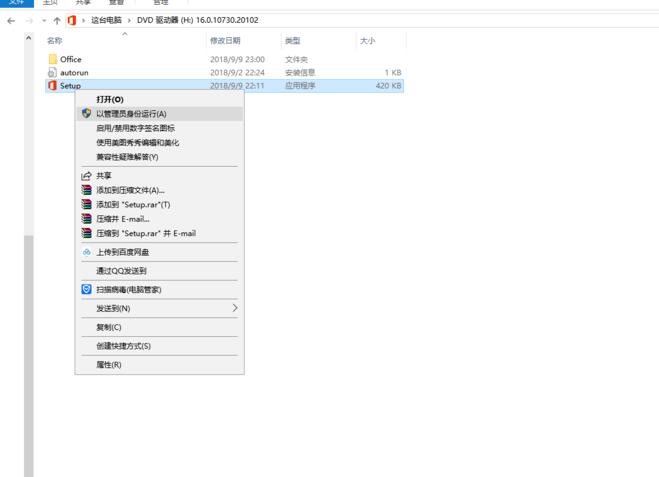This screenshot has height=477, width=659.
Task: Expand chevron after 这台电脑 breadcrumb
Action: pyautogui.click(x=129, y=20)
